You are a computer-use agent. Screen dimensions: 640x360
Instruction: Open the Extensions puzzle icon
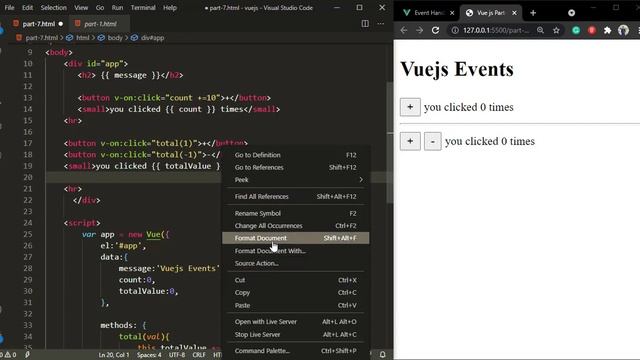tap(607, 30)
